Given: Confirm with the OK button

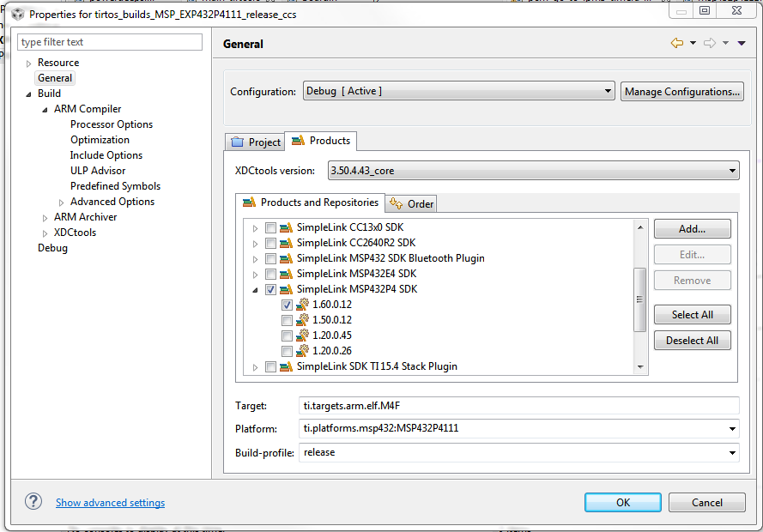Looking at the screenshot, I should [x=623, y=502].
